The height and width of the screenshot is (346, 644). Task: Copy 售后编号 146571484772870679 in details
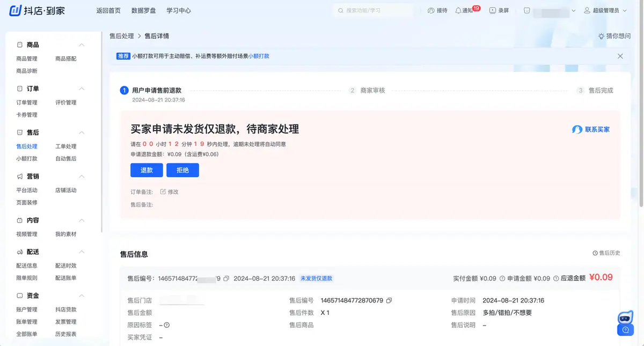click(389, 300)
